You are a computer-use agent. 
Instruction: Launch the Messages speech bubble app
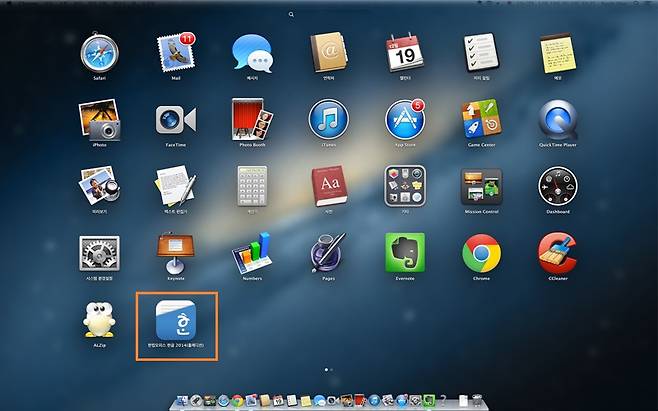point(252,53)
